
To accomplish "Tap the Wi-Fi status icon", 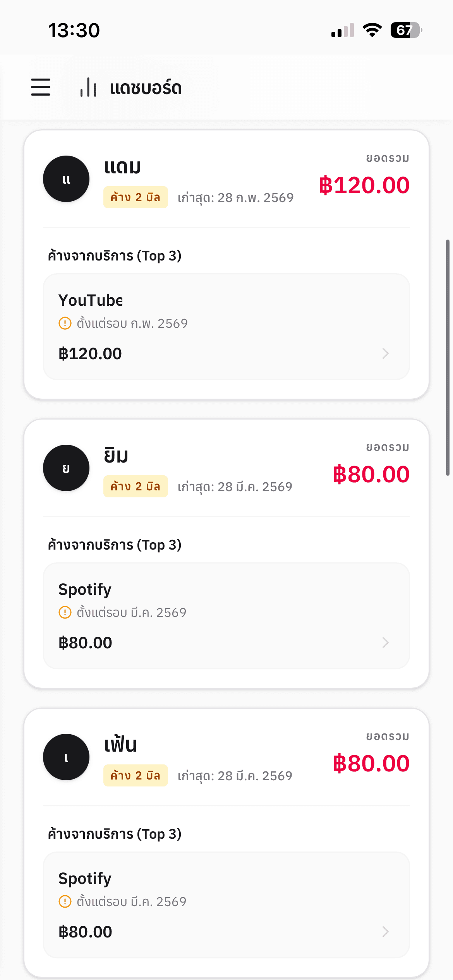I will click(372, 30).
